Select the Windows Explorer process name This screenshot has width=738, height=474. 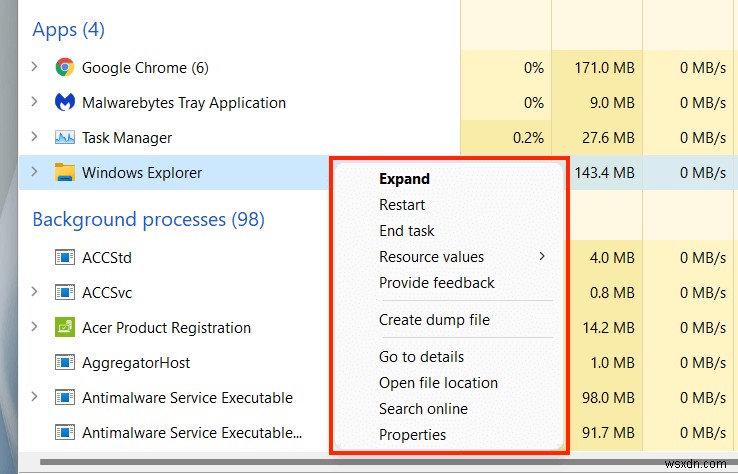tap(142, 173)
